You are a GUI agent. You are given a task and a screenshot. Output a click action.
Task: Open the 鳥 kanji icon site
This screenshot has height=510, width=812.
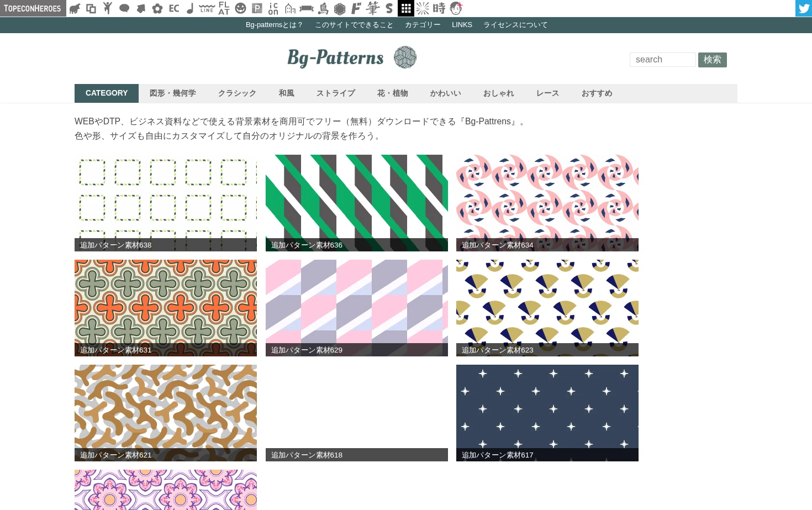point(323,8)
